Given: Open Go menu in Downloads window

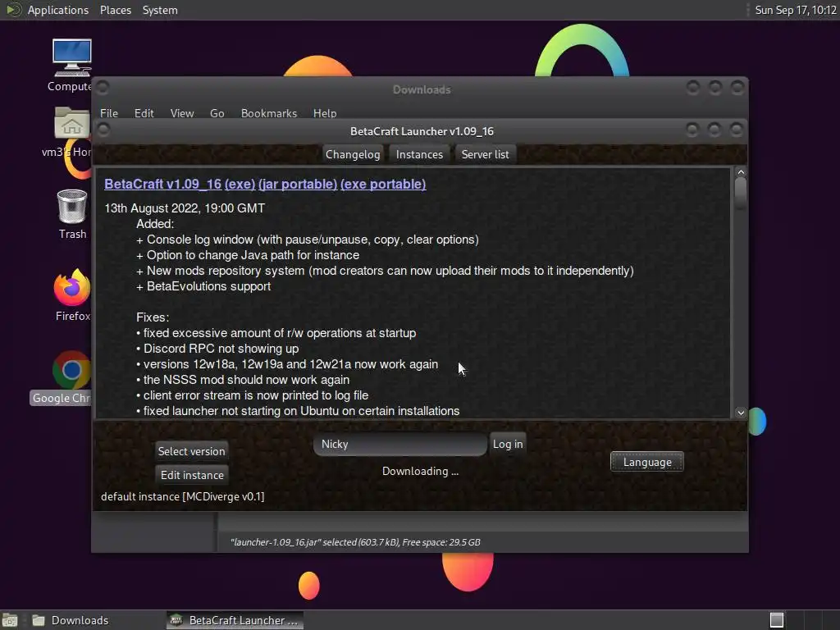Looking at the screenshot, I should (217, 113).
